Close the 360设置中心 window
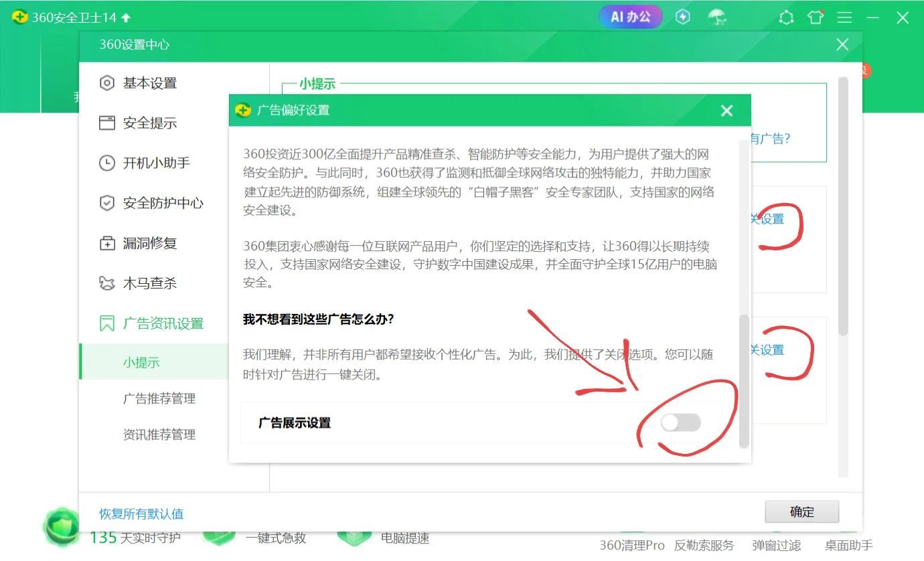Screen dimensions: 924x561 [x=842, y=45]
